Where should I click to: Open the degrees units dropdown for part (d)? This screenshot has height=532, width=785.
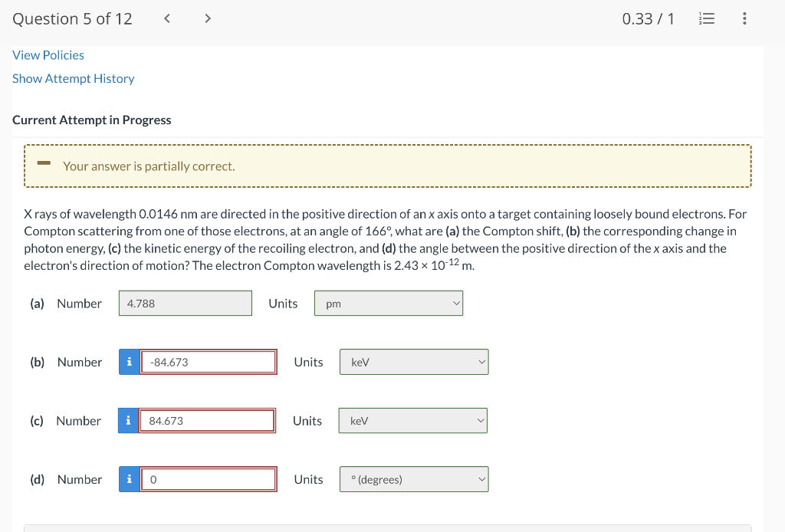[414, 479]
